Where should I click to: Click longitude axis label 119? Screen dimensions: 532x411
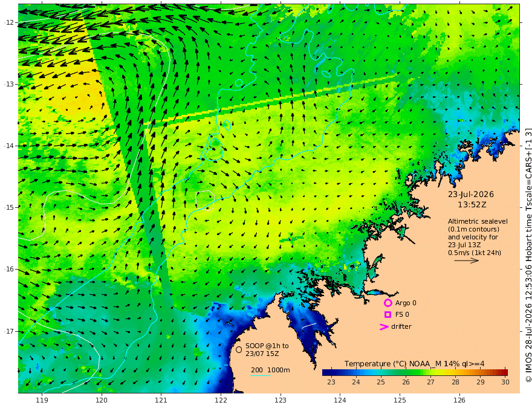[x=42, y=401]
